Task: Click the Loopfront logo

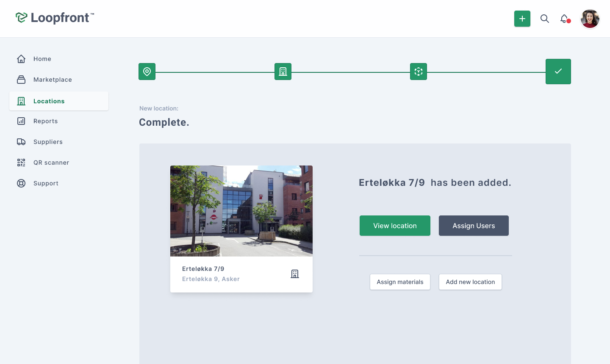Action: (x=55, y=18)
